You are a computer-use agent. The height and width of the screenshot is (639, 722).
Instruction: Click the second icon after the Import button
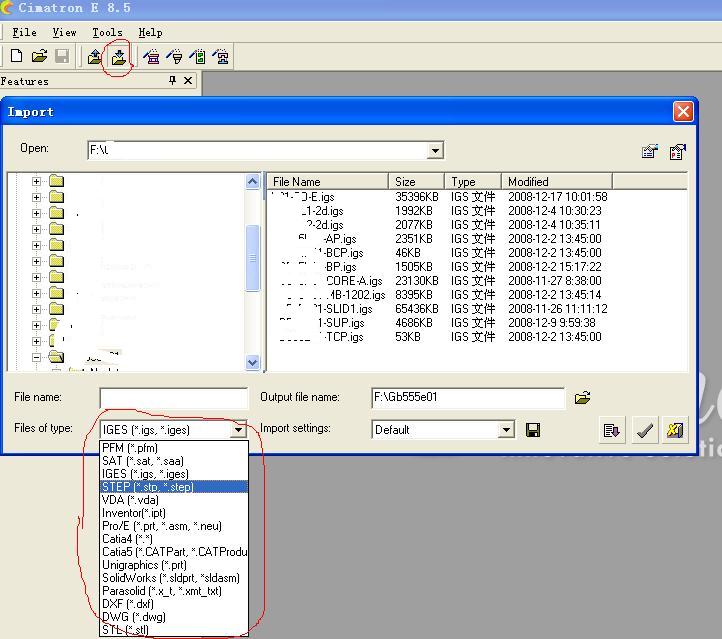pos(175,57)
